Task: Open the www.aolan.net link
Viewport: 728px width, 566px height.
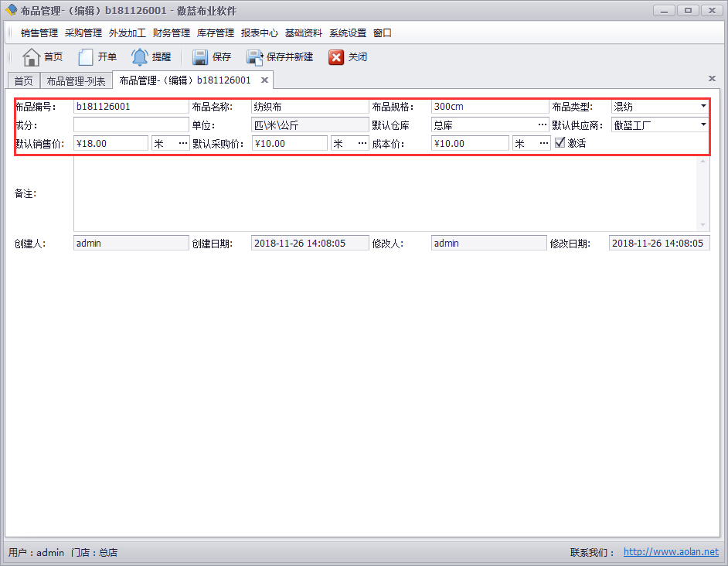Action: (x=671, y=552)
